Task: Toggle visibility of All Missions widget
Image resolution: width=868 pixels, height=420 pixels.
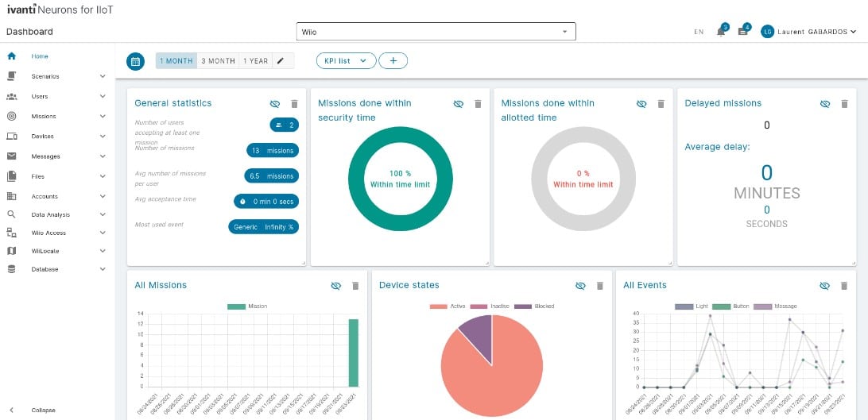Action: (335, 286)
